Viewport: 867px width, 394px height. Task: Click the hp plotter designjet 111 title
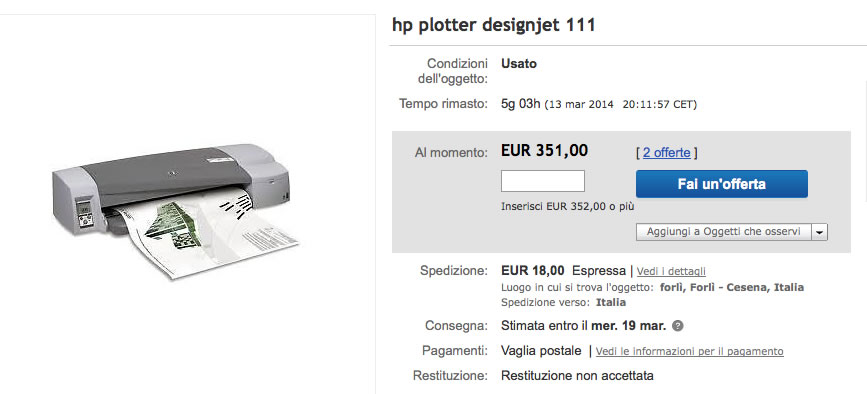[x=494, y=25]
